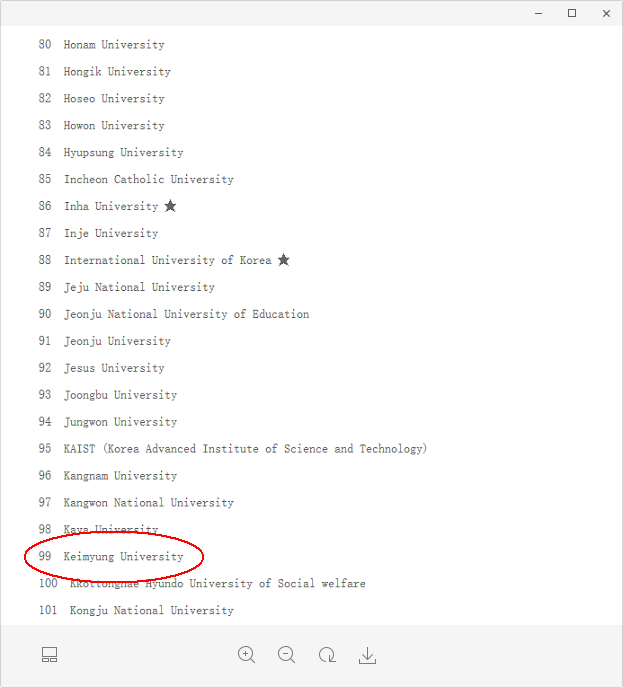The image size is (623, 688).
Task: Open thumbnail gallery icon at bottom left
Action: click(x=50, y=655)
